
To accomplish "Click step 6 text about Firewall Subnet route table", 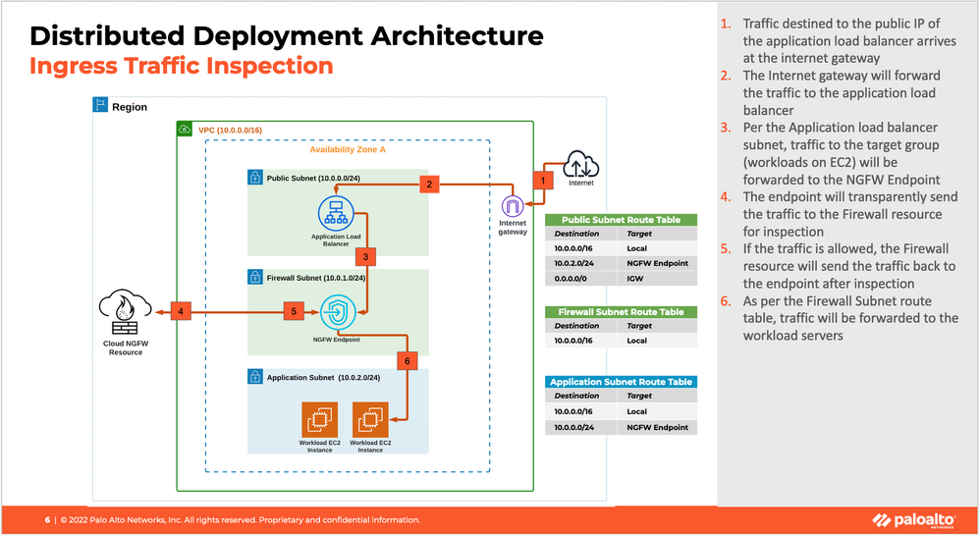I will tap(850, 318).
